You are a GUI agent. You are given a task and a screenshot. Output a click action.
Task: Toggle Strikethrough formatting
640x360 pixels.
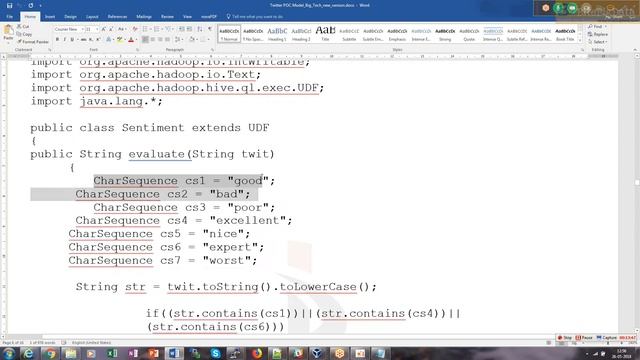point(83,40)
